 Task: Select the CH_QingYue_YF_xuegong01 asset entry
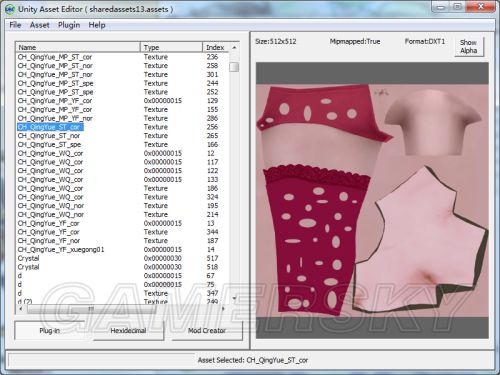[x=61, y=249]
